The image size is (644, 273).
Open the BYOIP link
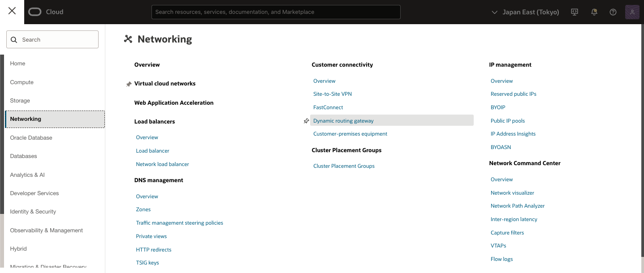point(498,107)
